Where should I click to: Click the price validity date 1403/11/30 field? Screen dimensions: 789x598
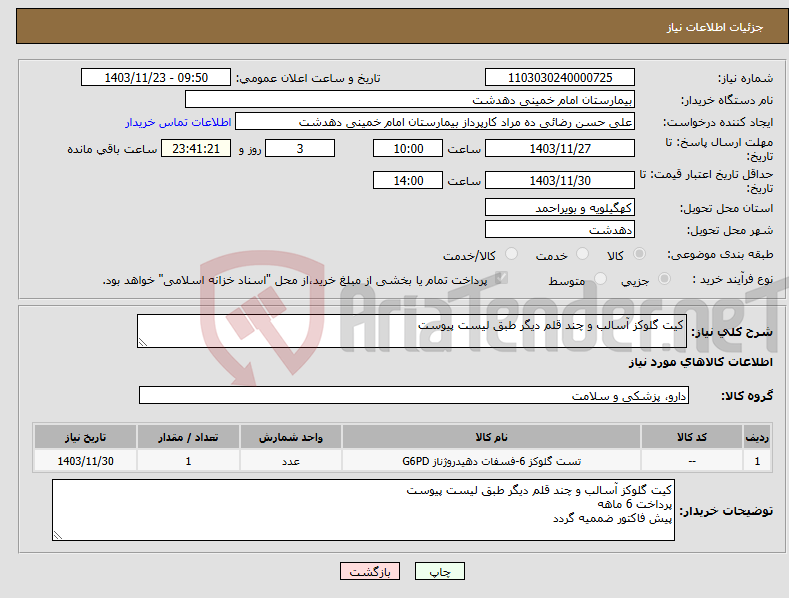click(560, 180)
